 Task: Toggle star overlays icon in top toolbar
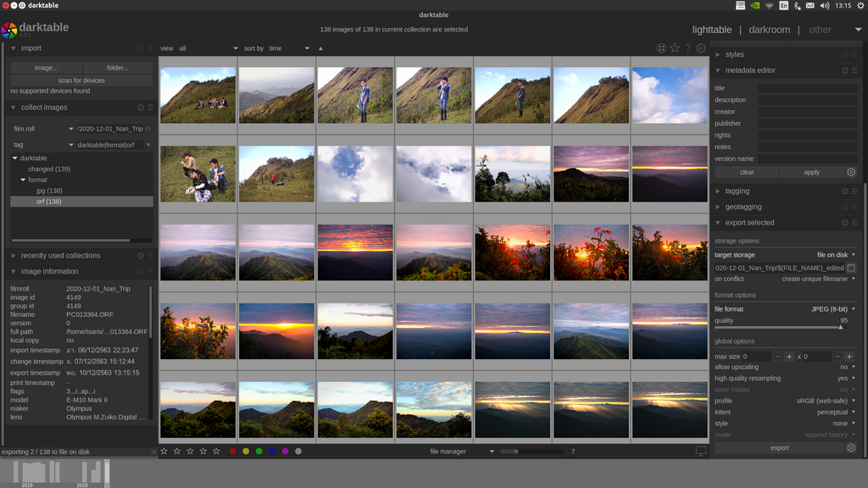675,48
